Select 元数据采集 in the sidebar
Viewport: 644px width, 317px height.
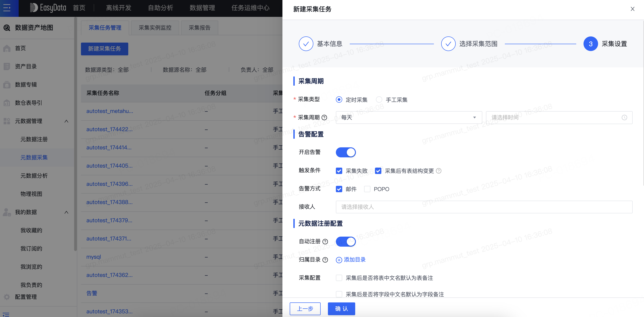(34, 158)
